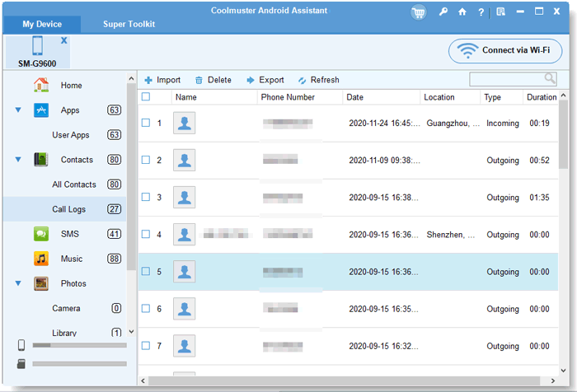This screenshot has width=577, height=392.
Task: Click the SD card storage usage bar
Action: pyautogui.click(x=79, y=364)
